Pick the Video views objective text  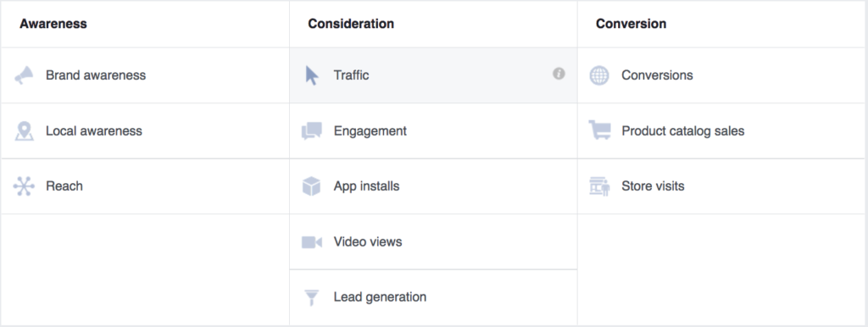tap(368, 241)
